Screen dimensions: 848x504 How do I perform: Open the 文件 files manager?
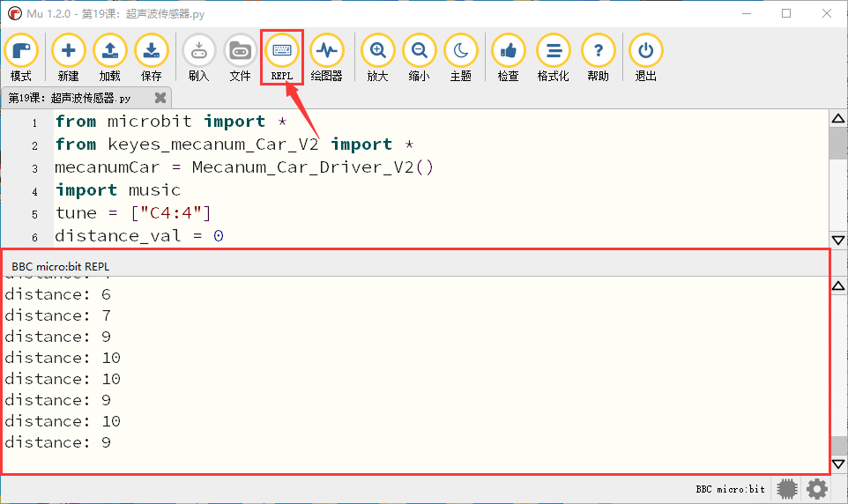point(240,57)
